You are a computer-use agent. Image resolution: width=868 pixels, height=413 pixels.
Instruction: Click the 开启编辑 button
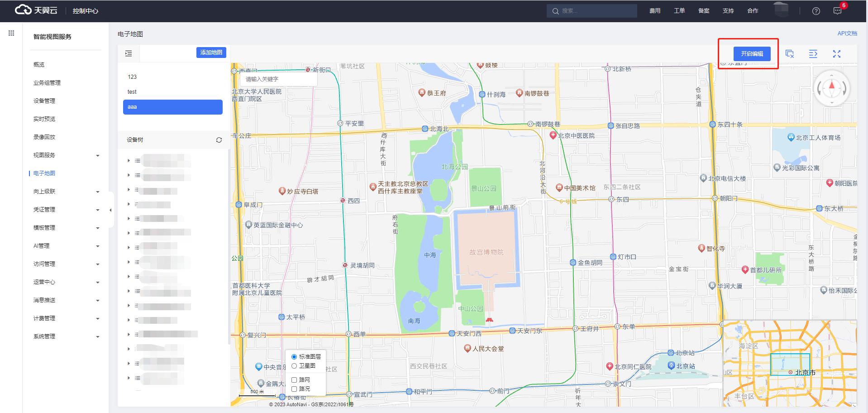click(x=752, y=54)
